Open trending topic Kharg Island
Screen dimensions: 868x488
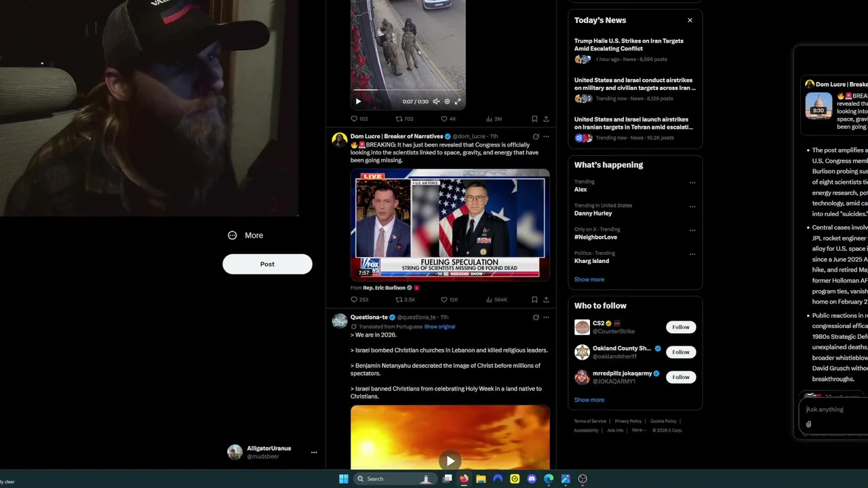coord(591,261)
